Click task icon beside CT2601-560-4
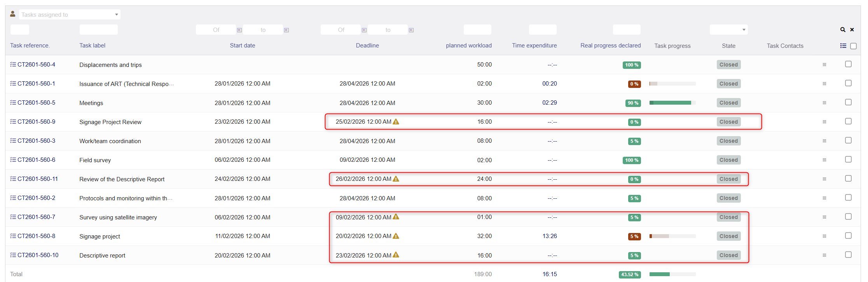Viewport: 868px width, 282px height. point(13,65)
